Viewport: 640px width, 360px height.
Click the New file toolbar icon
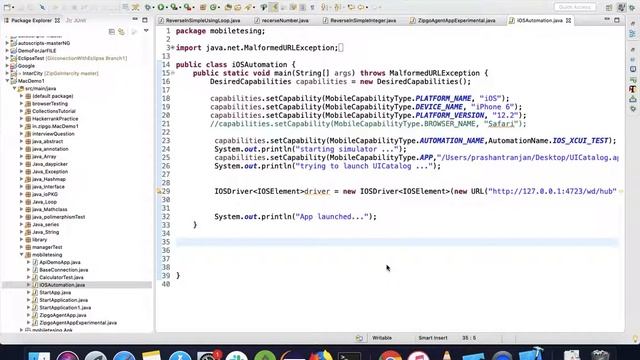[x=7, y=7]
